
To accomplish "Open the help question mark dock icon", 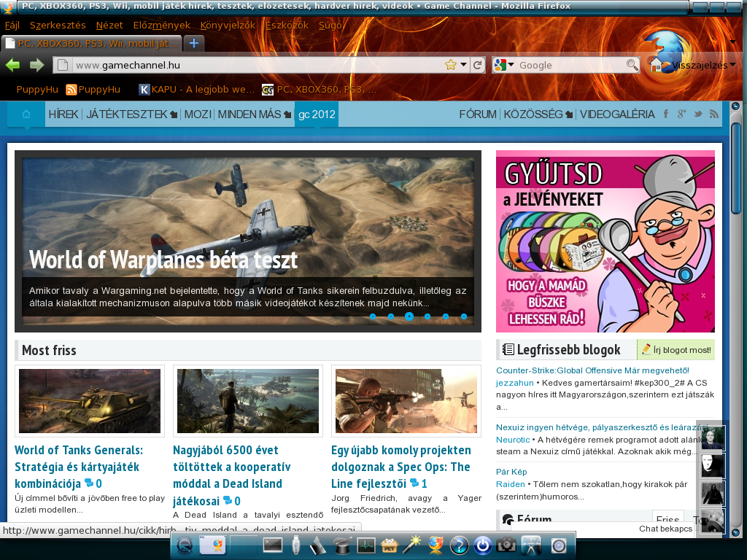I will [x=460, y=545].
